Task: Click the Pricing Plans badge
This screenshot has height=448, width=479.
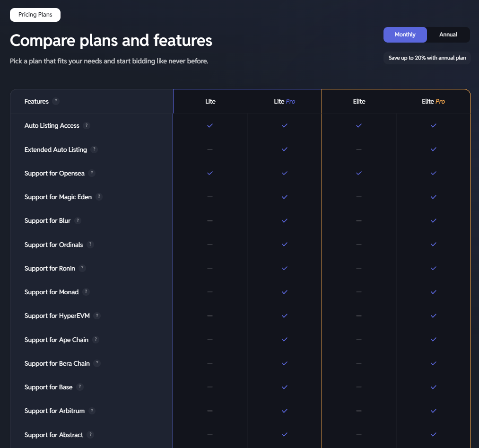Action: [35, 15]
